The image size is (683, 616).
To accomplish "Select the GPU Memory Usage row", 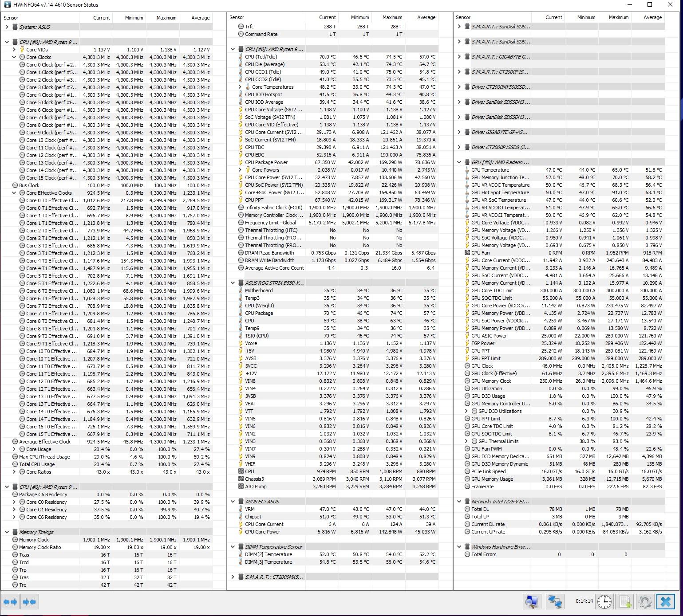I will click(x=560, y=479).
